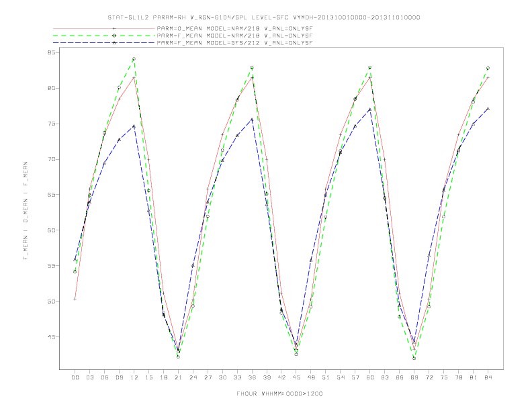Viewport: 532px width, 411px height.
Task: Click the y-axis tick label 85
Action: [x=52, y=52]
